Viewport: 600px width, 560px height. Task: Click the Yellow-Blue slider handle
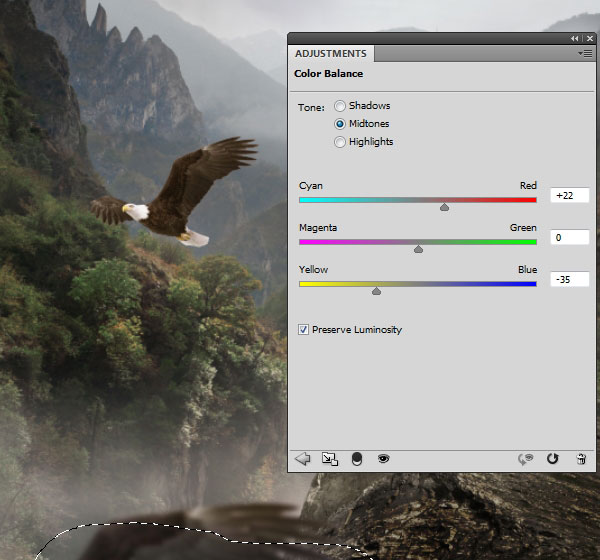click(377, 292)
